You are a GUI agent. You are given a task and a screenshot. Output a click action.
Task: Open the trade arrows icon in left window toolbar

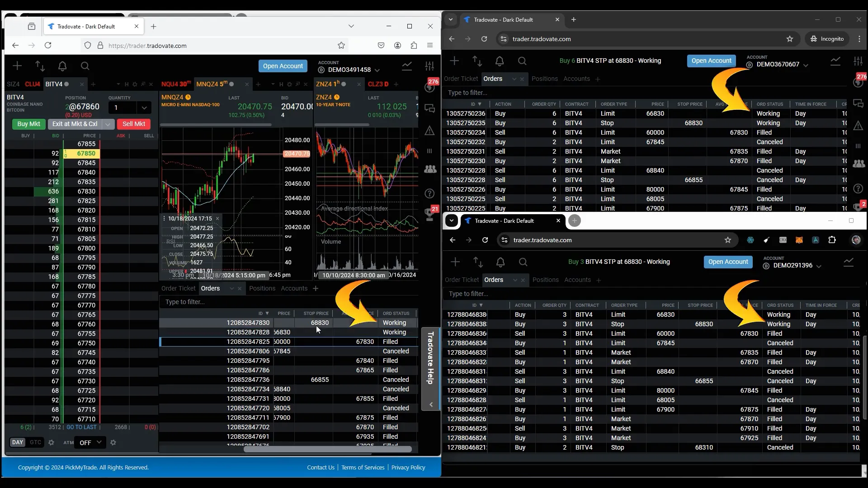[40, 66]
